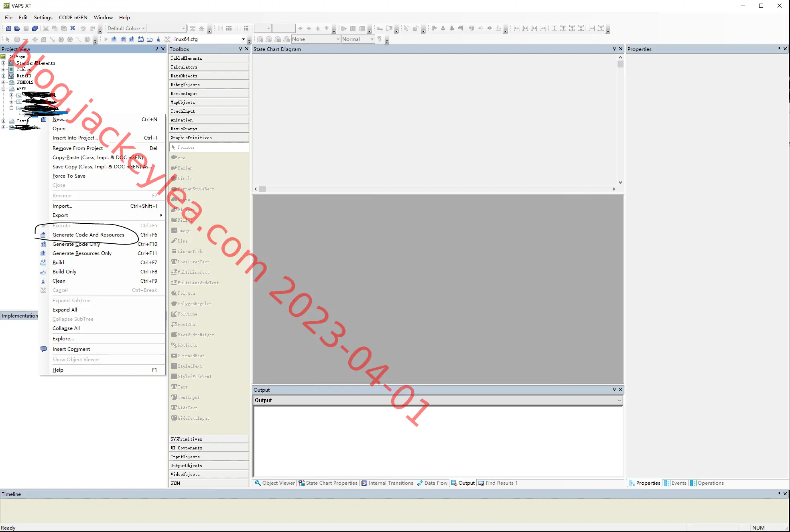The image size is (790, 532).
Task: Click the New document toolbar icon
Action: coord(8,28)
